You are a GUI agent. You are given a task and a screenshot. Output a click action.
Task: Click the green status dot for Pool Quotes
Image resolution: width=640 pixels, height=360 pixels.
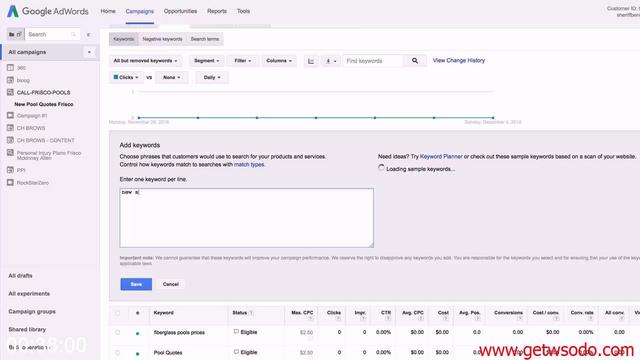[x=138, y=353]
